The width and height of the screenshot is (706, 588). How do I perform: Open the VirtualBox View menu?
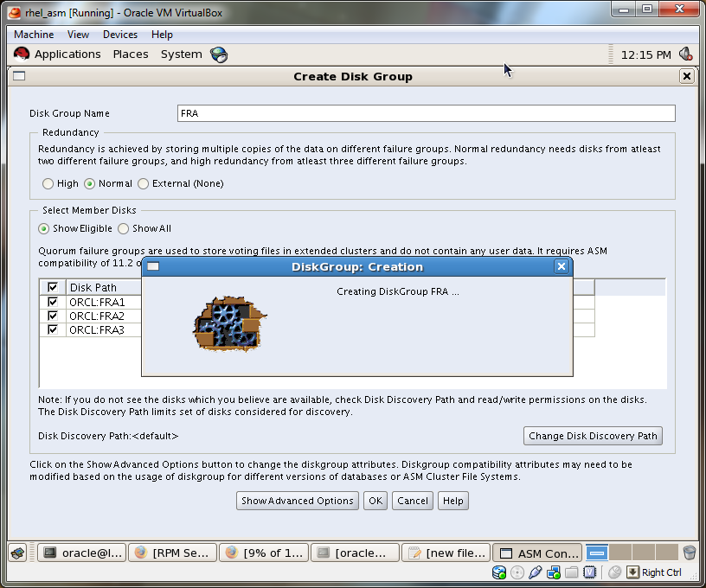tap(78, 35)
